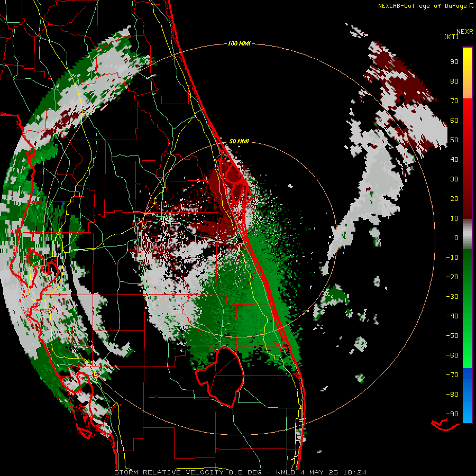Click the 100 NMI range ring label
476x476 pixels.
[239, 44]
